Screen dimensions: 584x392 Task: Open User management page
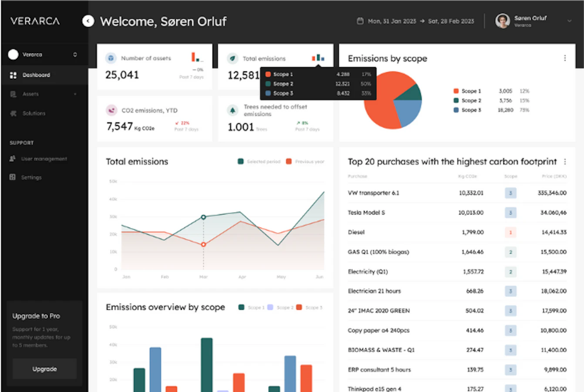click(44, 159)
